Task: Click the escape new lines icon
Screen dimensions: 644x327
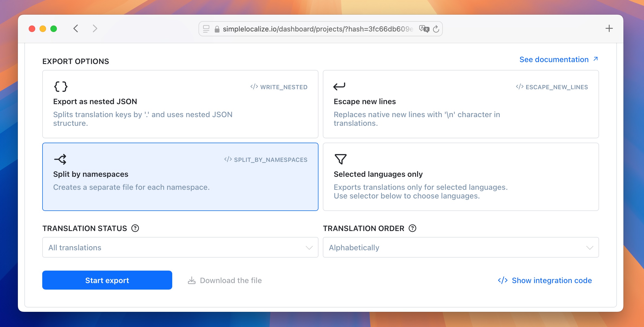Action: tap(340, 86)
